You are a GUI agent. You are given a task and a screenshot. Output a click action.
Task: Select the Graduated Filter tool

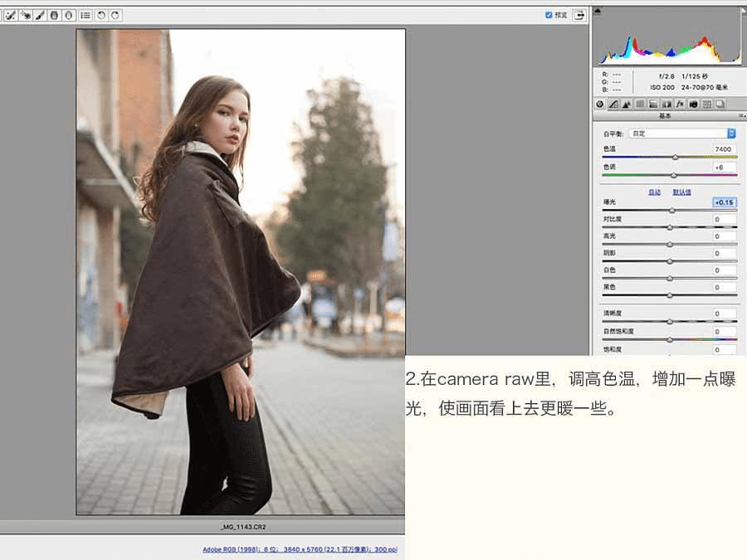click(54, 15)
